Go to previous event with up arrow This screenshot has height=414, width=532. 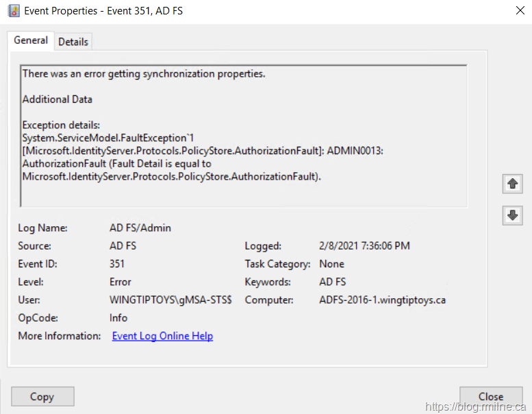click(512, 184)
